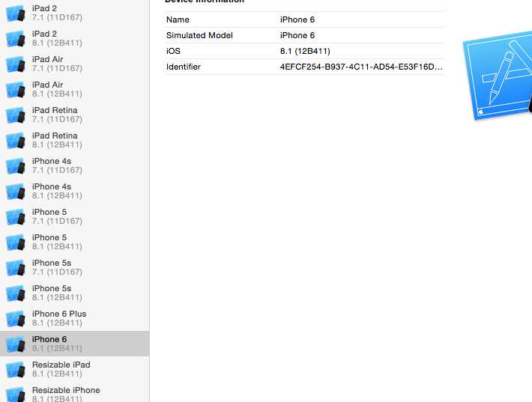Click simulator icon for iPad 2 7.1
Screen dimensions: 532x402
16,13
